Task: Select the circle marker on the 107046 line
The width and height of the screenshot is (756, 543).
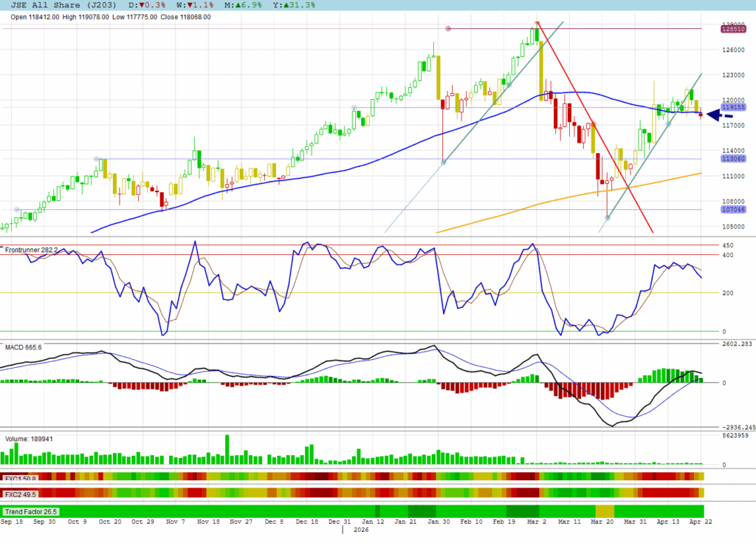Action: tap(16, 209)
